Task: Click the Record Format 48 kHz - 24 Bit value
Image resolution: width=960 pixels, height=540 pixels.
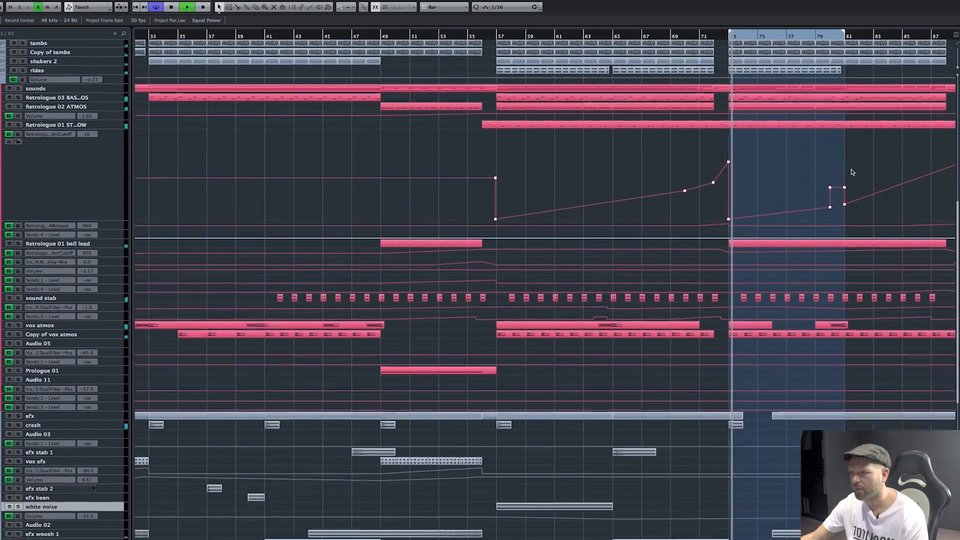Action: click(59, 20)
